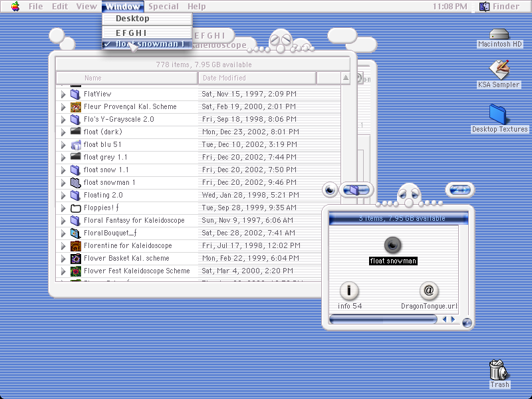The image size is (532, 399).
Task: Click the Flower Basket Kal. scheme icon
Action: coord(75,258)
